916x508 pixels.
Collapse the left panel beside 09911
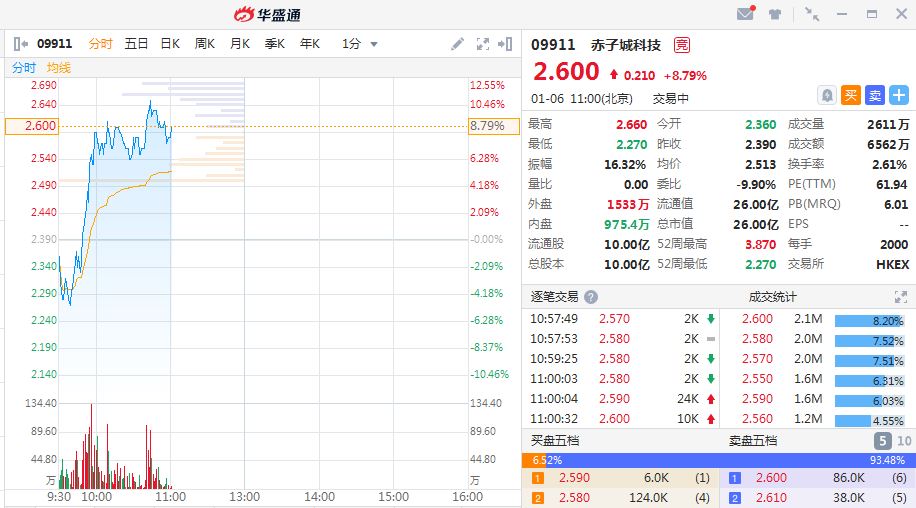click(x=20, y=44)
